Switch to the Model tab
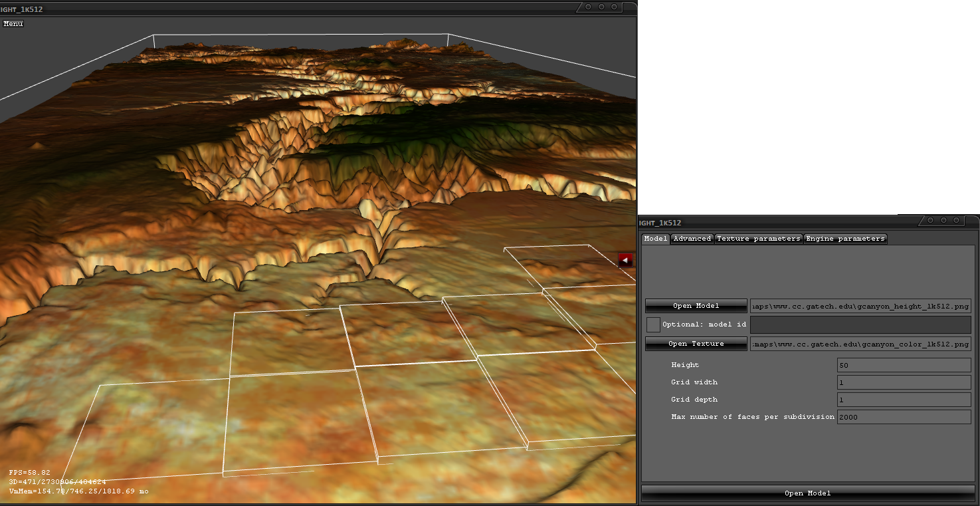Image resolution: width=980 pixels, height=506 pixels. [655, 239]
